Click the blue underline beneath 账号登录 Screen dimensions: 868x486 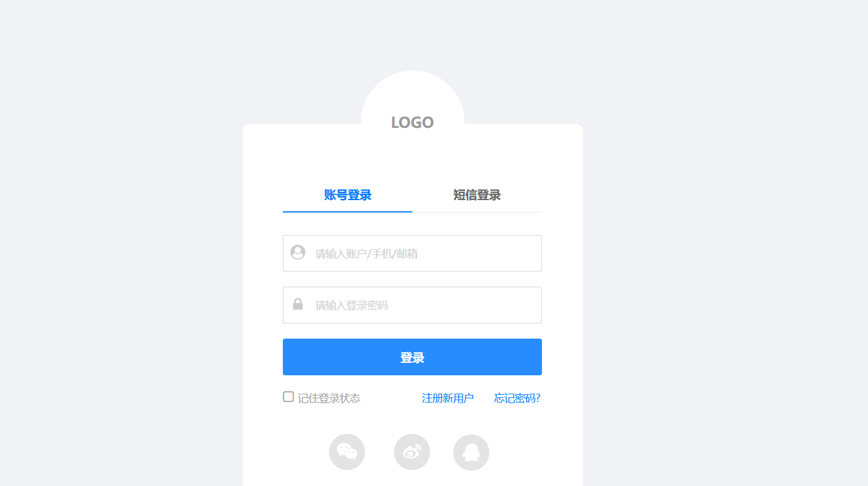(x=347, y=211)
